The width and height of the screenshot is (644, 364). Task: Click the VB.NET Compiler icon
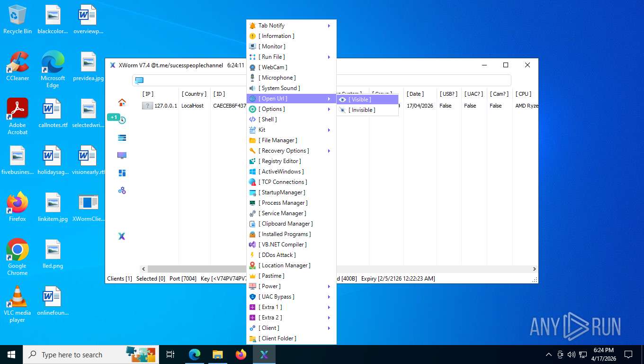(252, 245)
